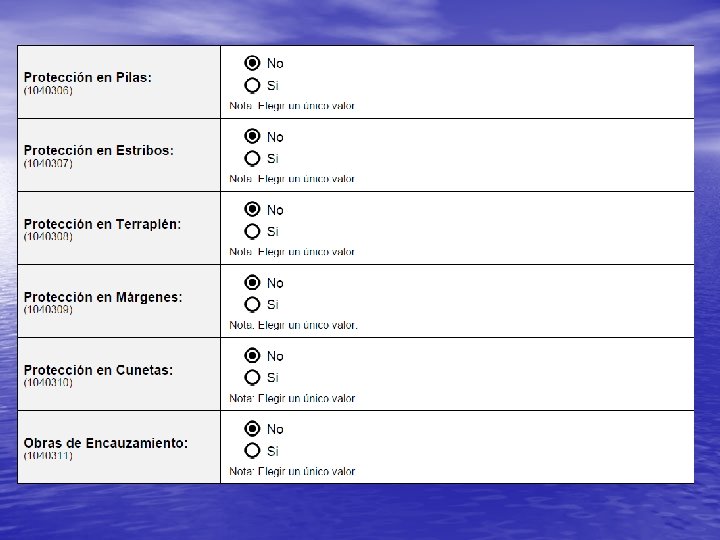720x540 pixels.
Task: Click the note text under Obras de Encauzamiento
Action: 292,471
